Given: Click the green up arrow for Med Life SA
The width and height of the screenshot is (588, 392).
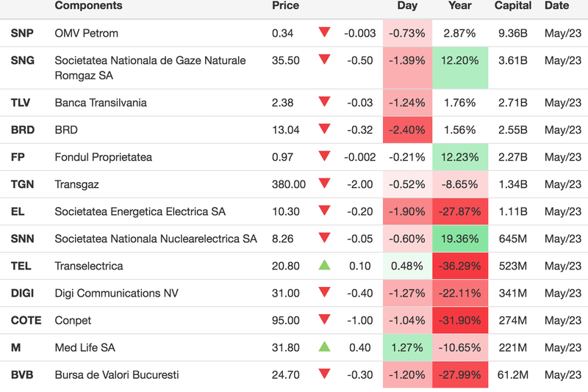Looking at the screenshot, I should point(324,346).
